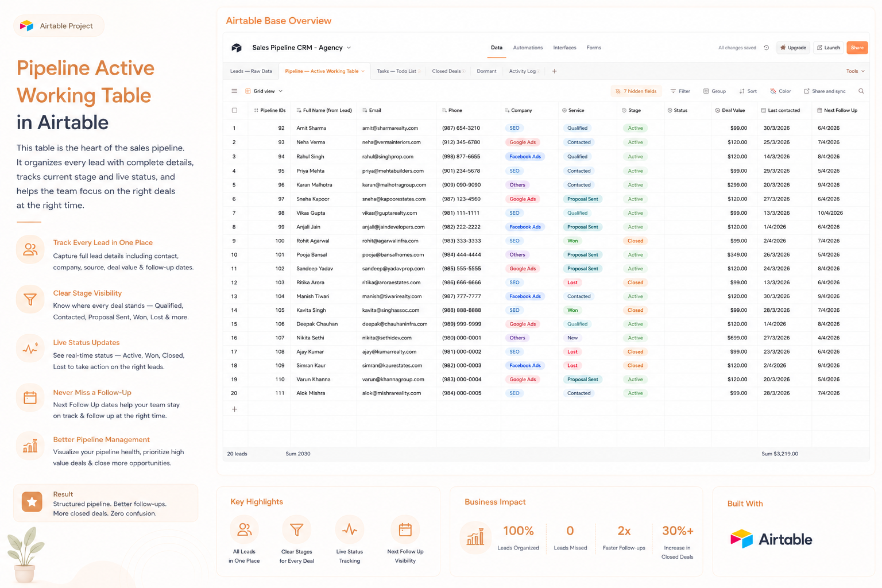Select the Amit Sharma name cell

click(323, 128)
